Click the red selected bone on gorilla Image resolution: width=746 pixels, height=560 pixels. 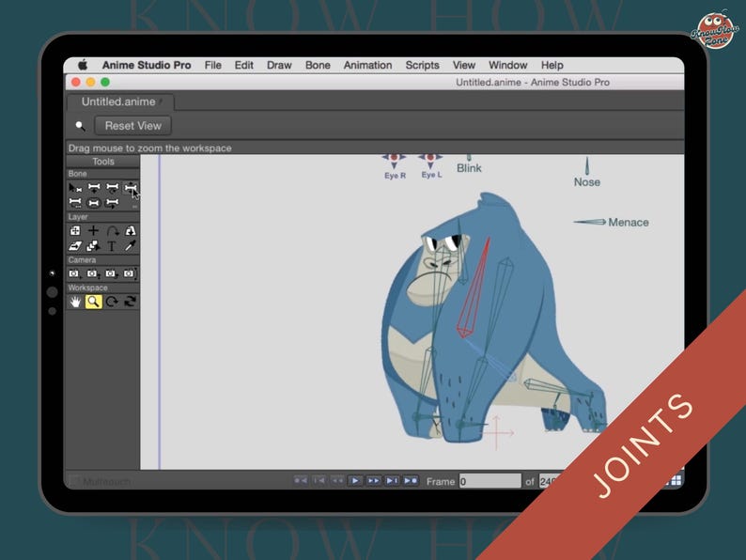pyautogui.click(x=474, y=290)
